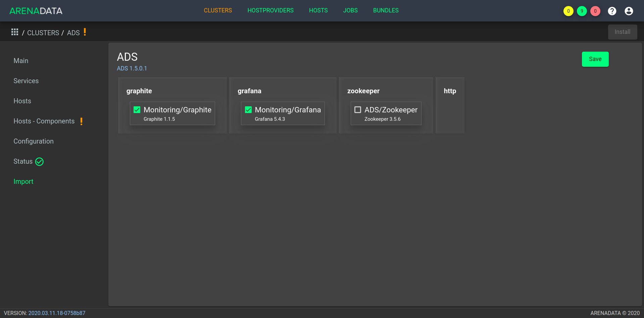
Task: Open HOSTS top navigation item
Action: click(x=318, y=10)
